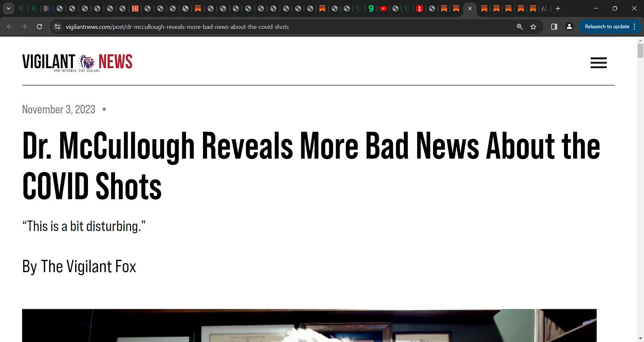Open the zoom magnifier icon in address bar
This screenshot has height=342, width=644.
(520, 27)
